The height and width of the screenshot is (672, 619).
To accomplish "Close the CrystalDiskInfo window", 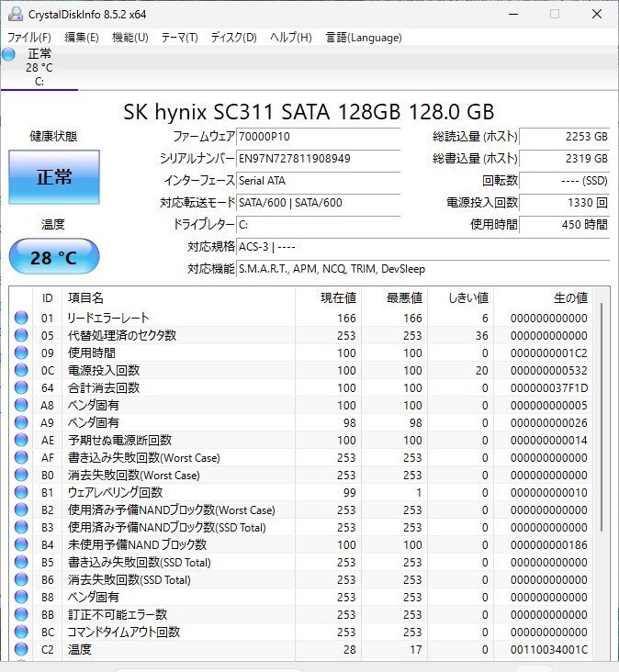I will pyautogui.click(x=597, y=14).
